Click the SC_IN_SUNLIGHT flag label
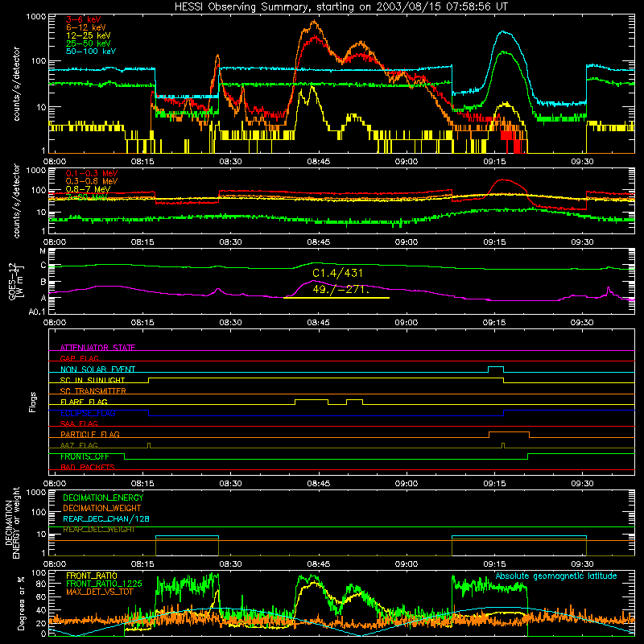Viewport: 644px width, 644px height. [93, 380]
